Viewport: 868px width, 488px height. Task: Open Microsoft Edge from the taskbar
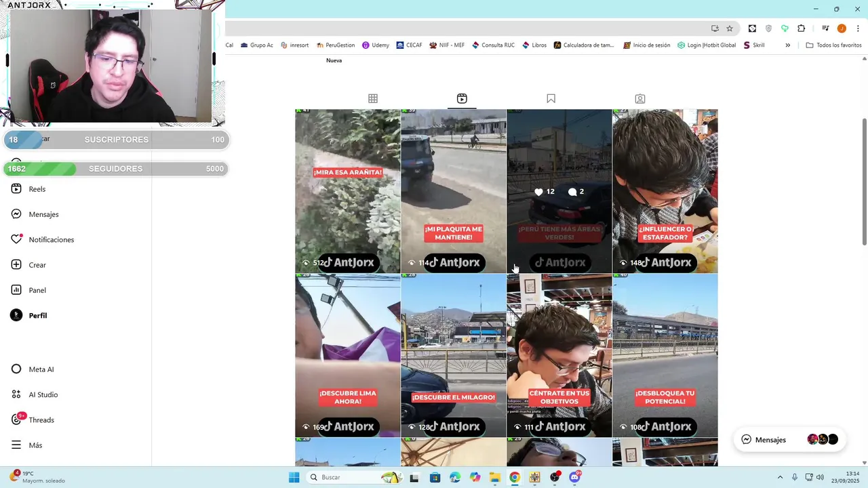(x=454, y=477)
